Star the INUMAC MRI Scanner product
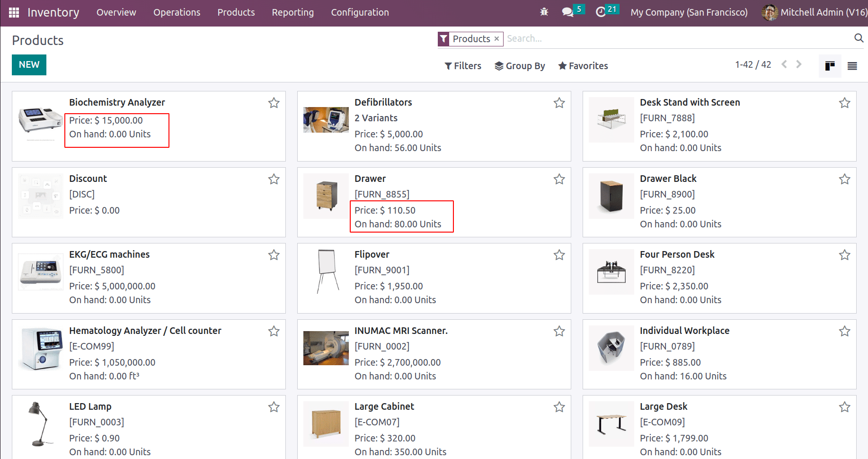Viewport: 868px width, 459px height. tap(559, 332)
